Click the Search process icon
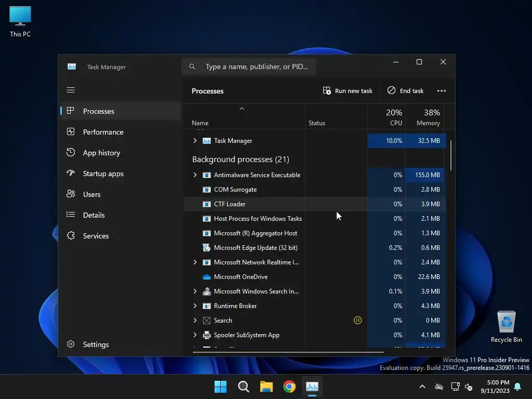532x399 pixels. pos(207,320)
